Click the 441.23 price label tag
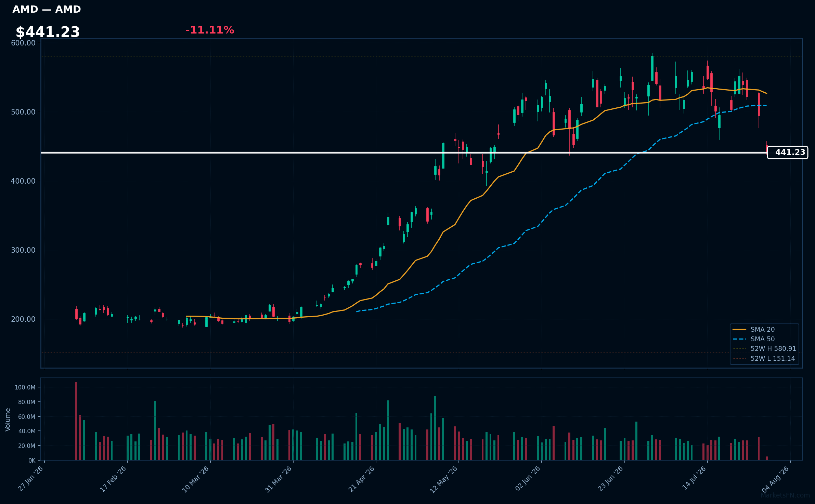Image resolution: width=815 pixels, height=504 pixels. click(788, 152)
